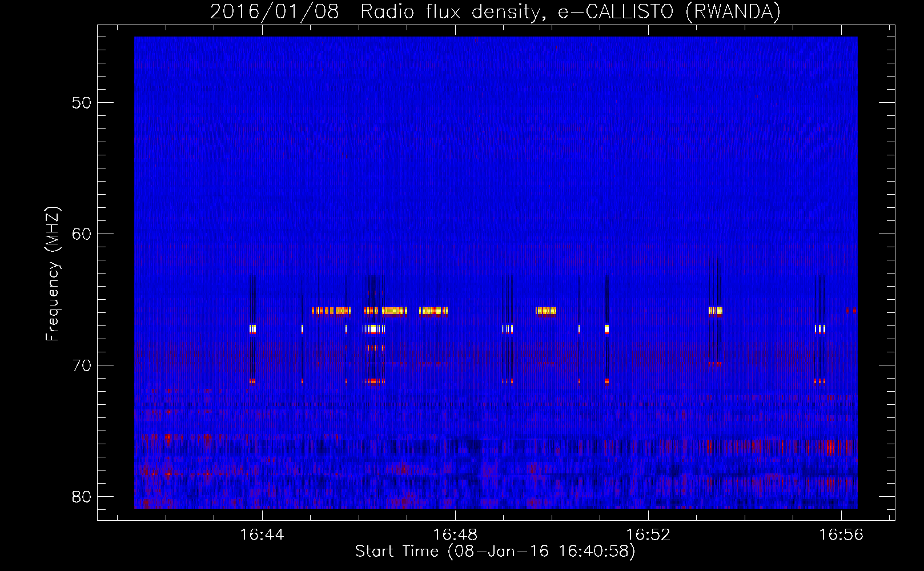
Task: Click the 16:44 time tick label
Action: pyautogui.click(x=262, y=535)
